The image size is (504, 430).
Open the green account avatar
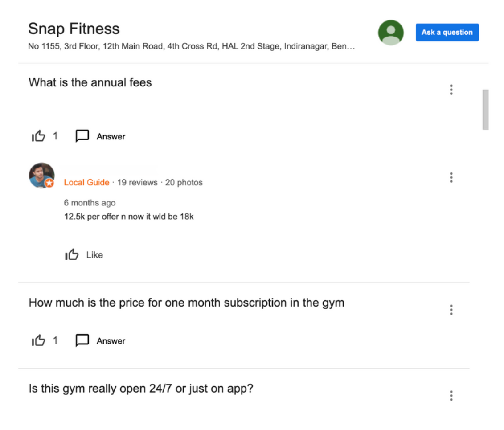click(x=391, y=33)
